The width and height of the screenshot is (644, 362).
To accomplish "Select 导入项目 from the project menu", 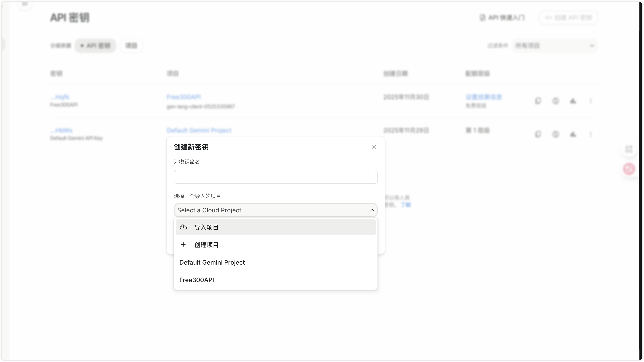I will tap(207, 227).
